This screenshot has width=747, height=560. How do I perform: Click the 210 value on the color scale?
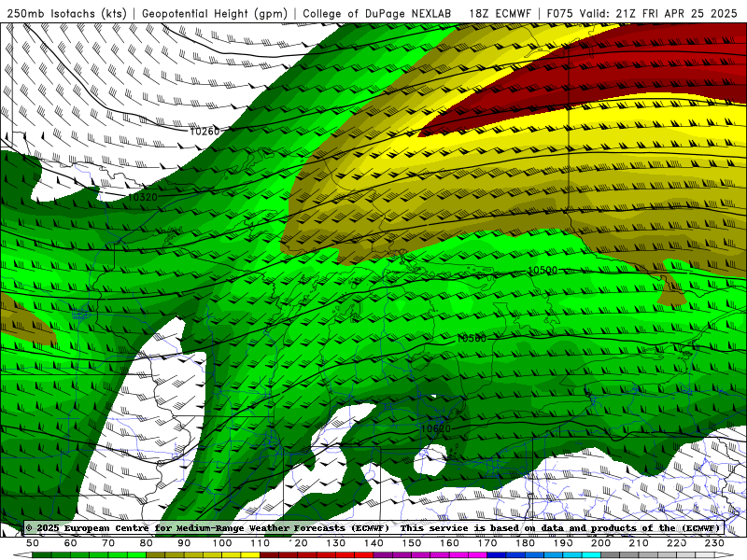[x=639, y=543]
